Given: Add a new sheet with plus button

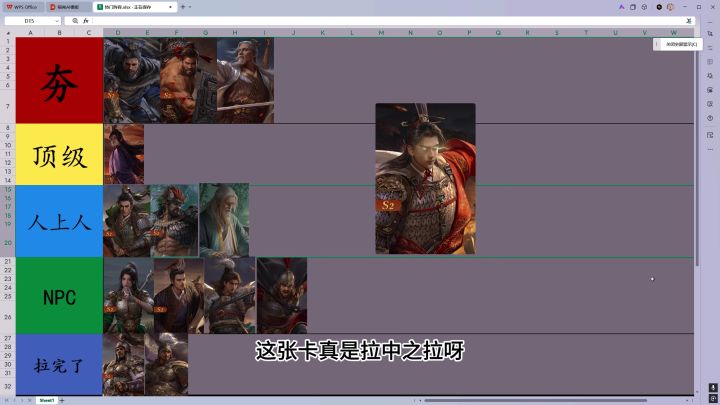Looking at the screenshot, I should [62, 400].
